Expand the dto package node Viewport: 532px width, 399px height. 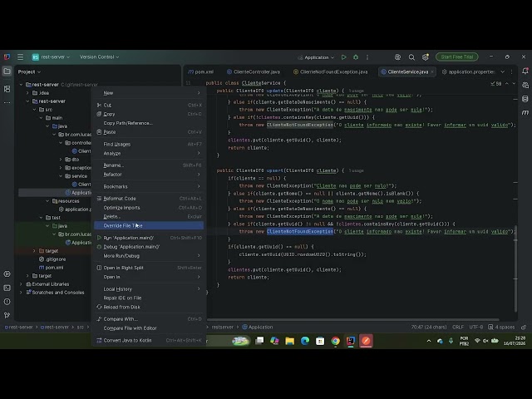pyautogui.click(x=61, y=160)
